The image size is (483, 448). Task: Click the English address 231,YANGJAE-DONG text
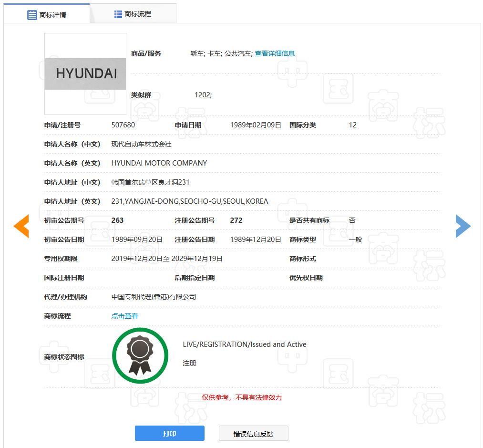(x=189, y=201)
